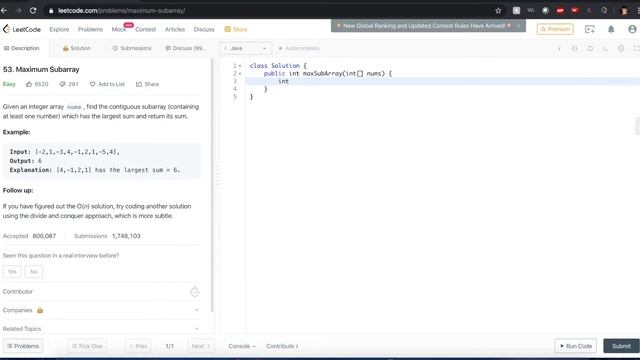Share the problem

pyautogui.click(x=147, y=84)
